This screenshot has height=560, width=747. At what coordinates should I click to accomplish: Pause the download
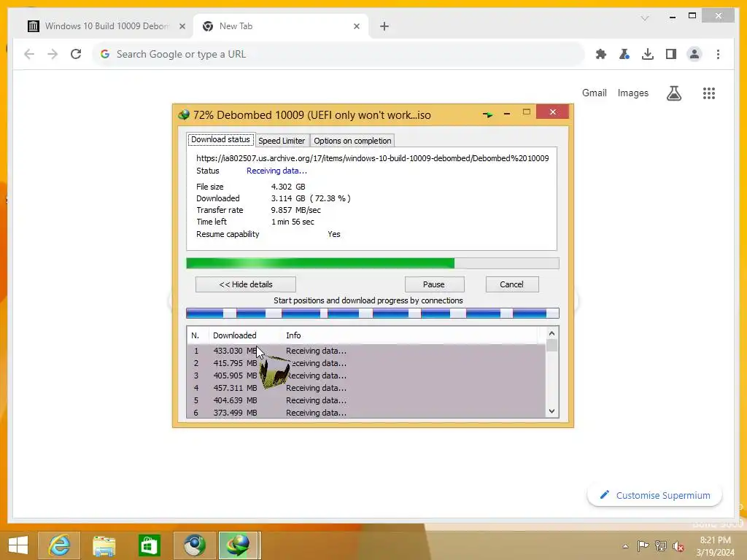434,284
